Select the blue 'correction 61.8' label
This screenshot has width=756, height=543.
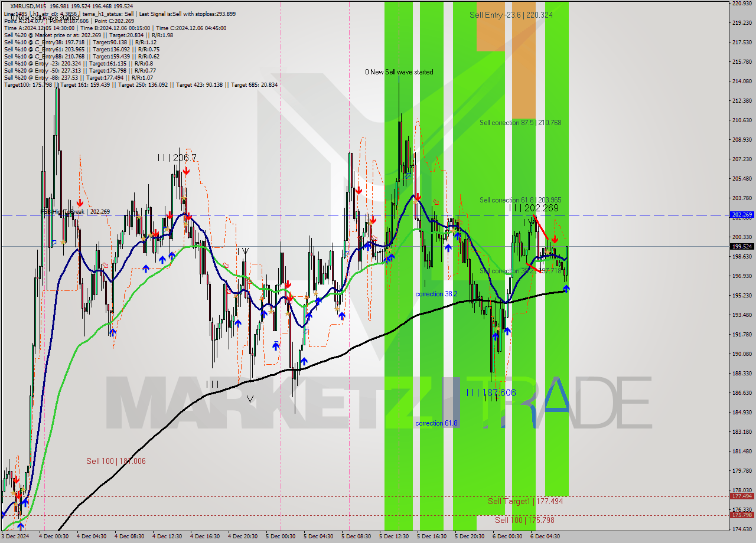pyautogui.click(x=436, y=423)
